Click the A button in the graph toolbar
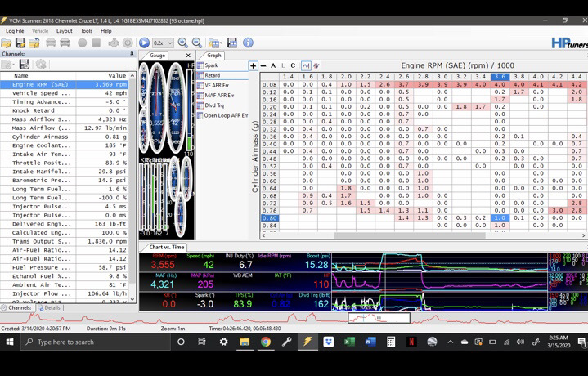 (273, 66)
